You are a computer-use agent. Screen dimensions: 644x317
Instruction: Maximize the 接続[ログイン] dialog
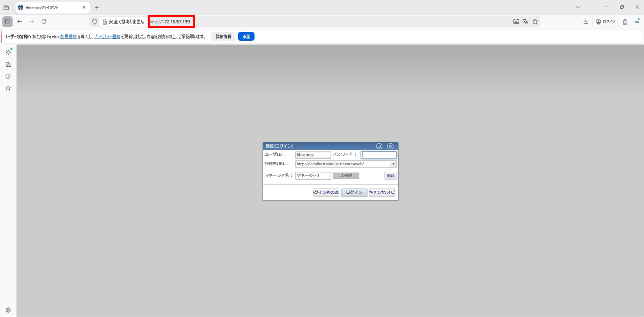click(x=379, y=146)
